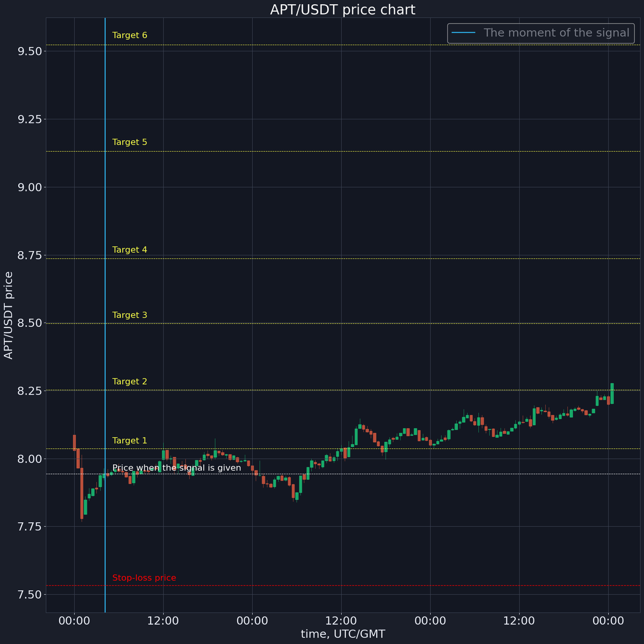Click the 'APT/USDT price' y-axis title
This screenshot has width=644, height=644.
(x=9, y=315)
